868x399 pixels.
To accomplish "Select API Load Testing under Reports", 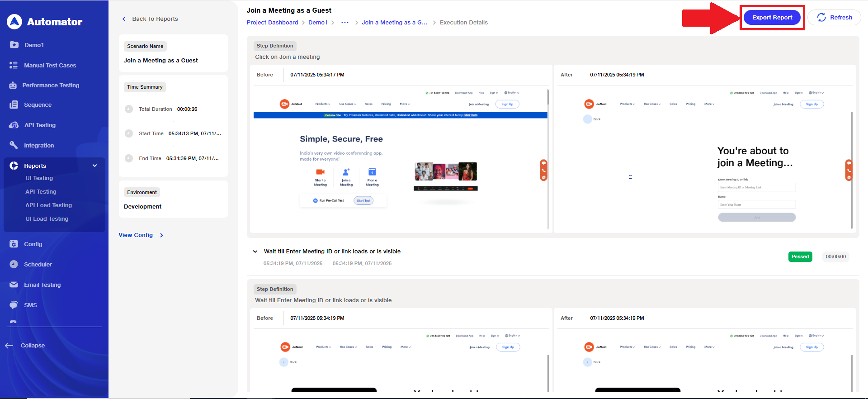I will coord(48,205).
